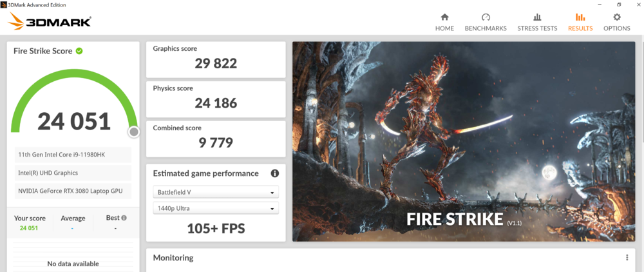Viewport: 644px width, 272px height.
Task: Click the Your score value 24 051
Action: tap(28, 228)
